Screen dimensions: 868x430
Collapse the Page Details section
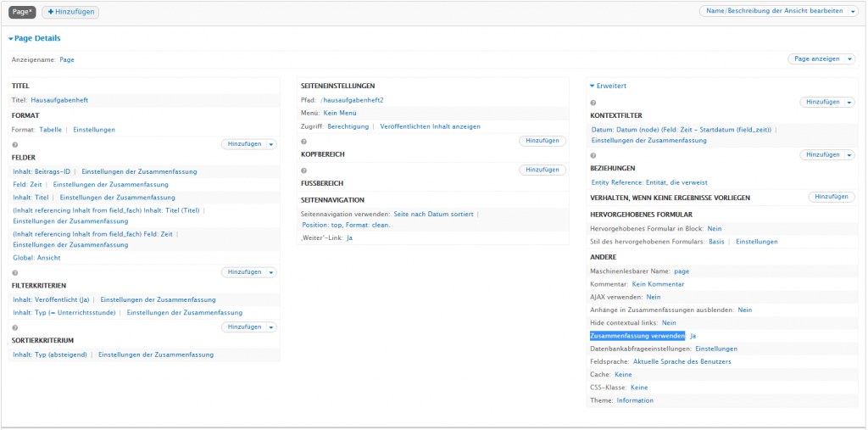[x=11, y=39]
